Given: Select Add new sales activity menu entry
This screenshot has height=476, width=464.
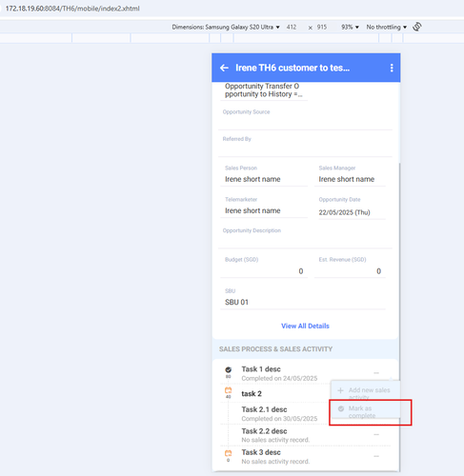Looking at the screenshot, I should pyautogui.click(x=365, y=393).
